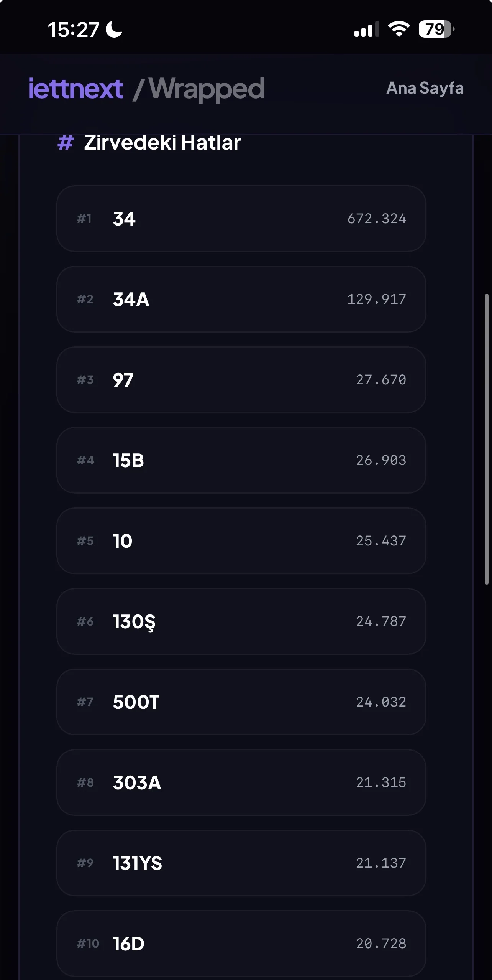
Task: Select line 97 ranked third
Action: pyautogui.click(x=241, y=380)
